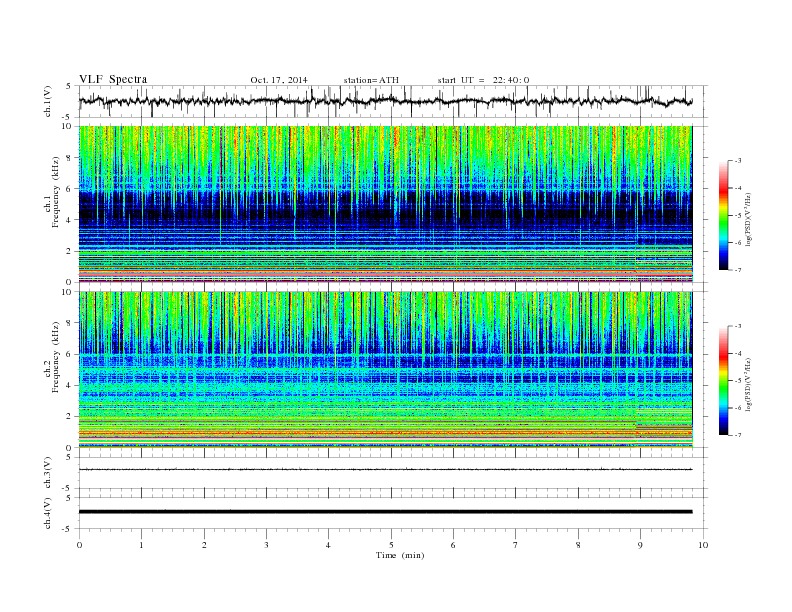Click the time axis tick label "9"

point(640,545)
